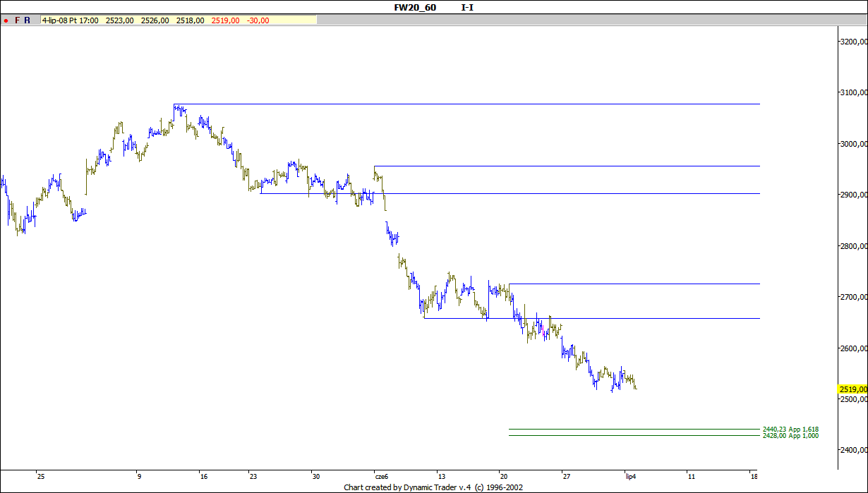Click the 9 date axis label
The height and width of the screenshot is (493, 868).
pos(139,476)
